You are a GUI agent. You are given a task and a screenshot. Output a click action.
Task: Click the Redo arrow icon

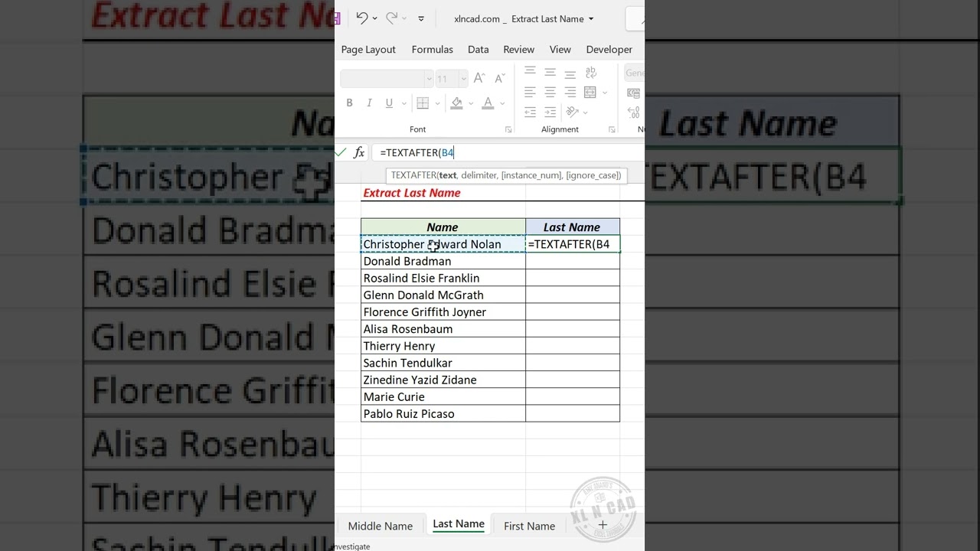(x=391, y=18)
